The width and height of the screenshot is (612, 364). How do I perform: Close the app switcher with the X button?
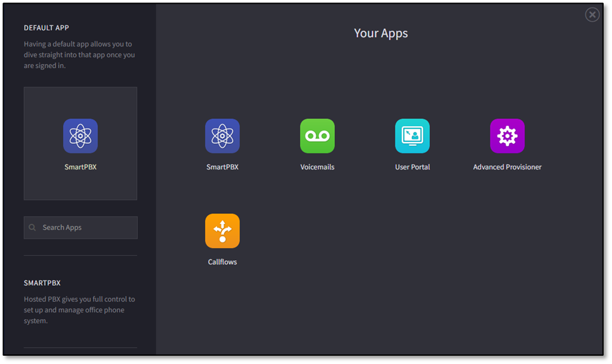tap(592, 15)
